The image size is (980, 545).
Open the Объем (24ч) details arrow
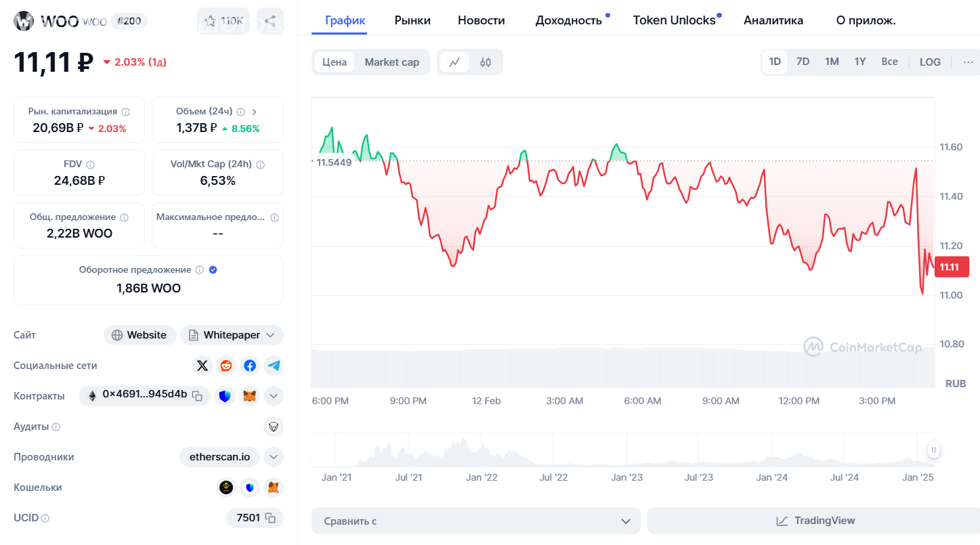point(254,112)
